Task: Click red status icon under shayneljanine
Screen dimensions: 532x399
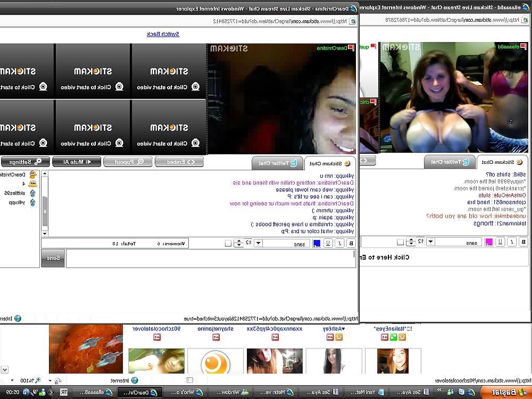Action: point(216,337)
